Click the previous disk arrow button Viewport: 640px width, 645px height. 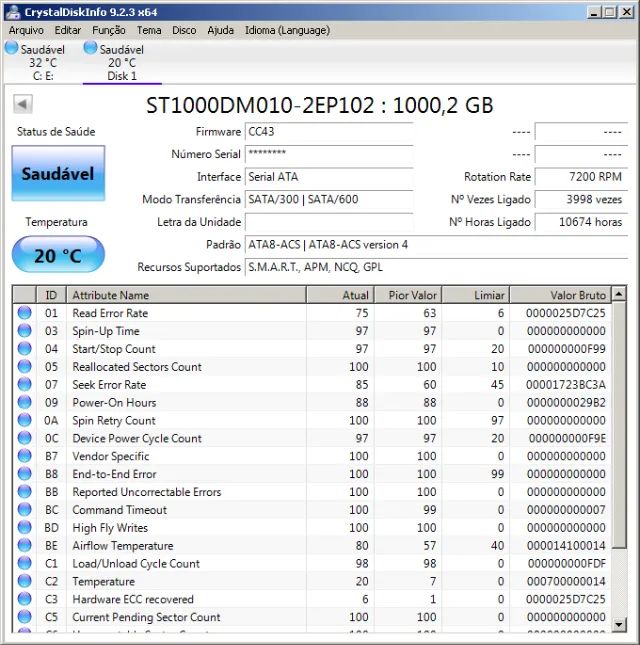23,104
